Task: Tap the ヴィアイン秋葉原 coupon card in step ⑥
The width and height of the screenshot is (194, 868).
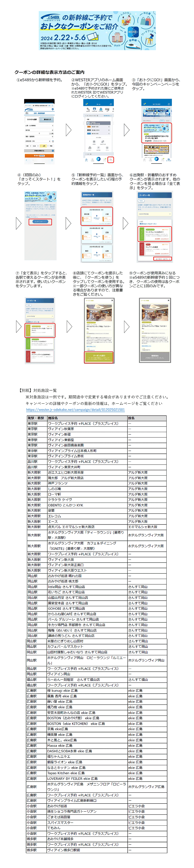Action: tap(155, 249)
